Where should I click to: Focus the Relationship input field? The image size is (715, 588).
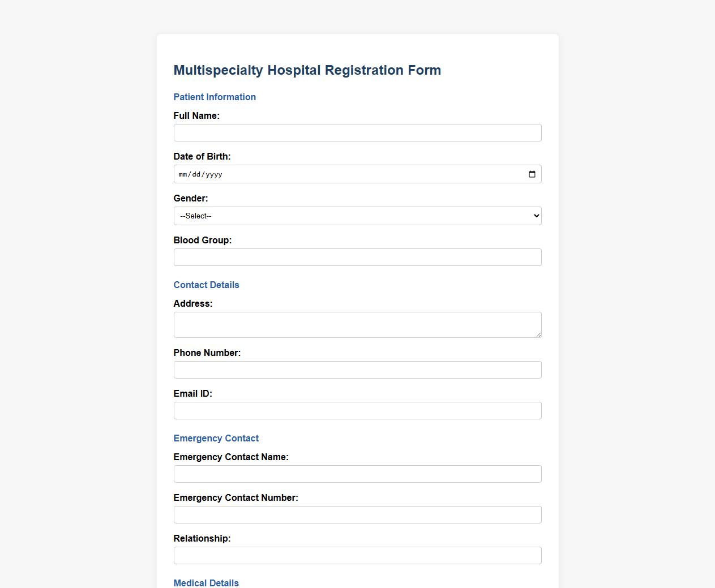tap(357, 555)
